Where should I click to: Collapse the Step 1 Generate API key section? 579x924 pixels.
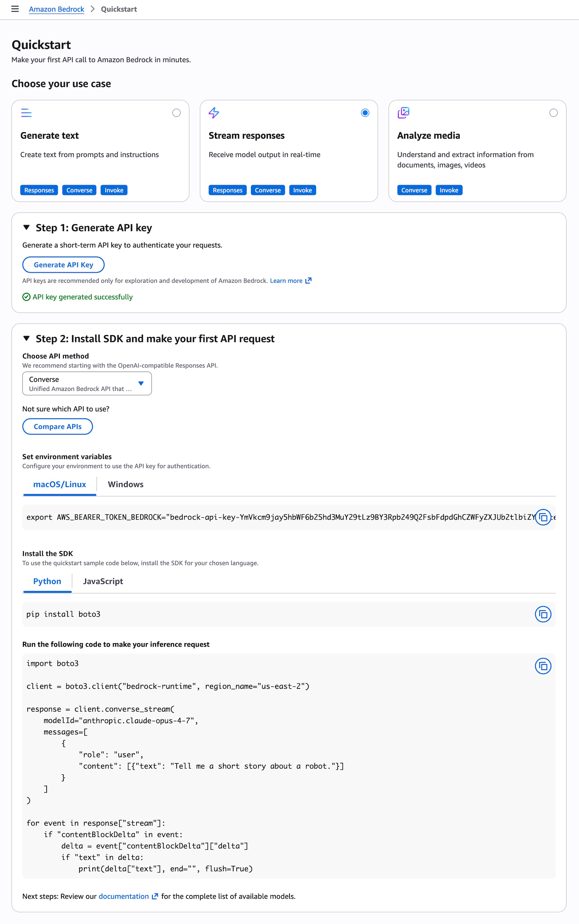click(26, 227)
